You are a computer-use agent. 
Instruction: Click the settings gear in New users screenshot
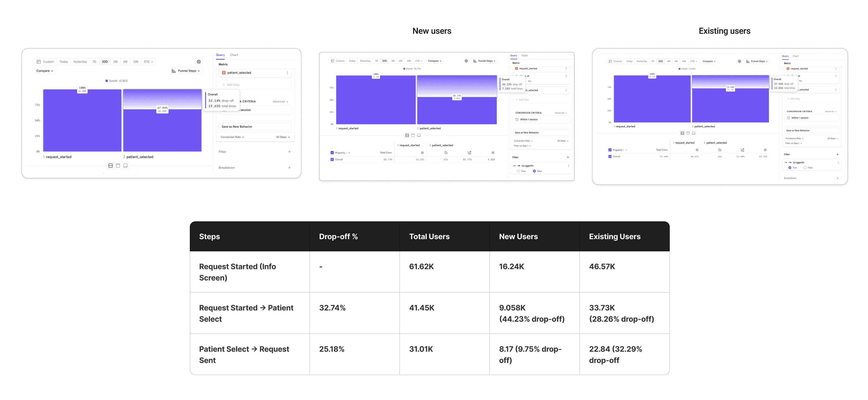coord(466,61)
